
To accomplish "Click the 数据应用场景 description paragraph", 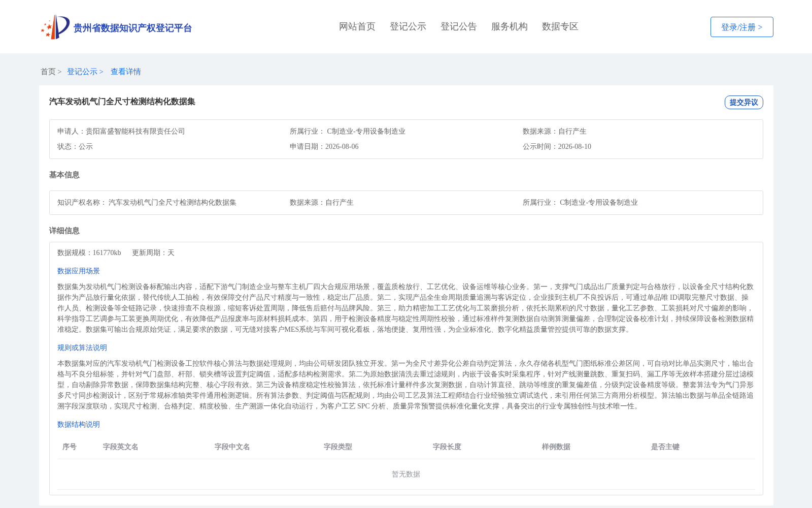I will 405,308.
